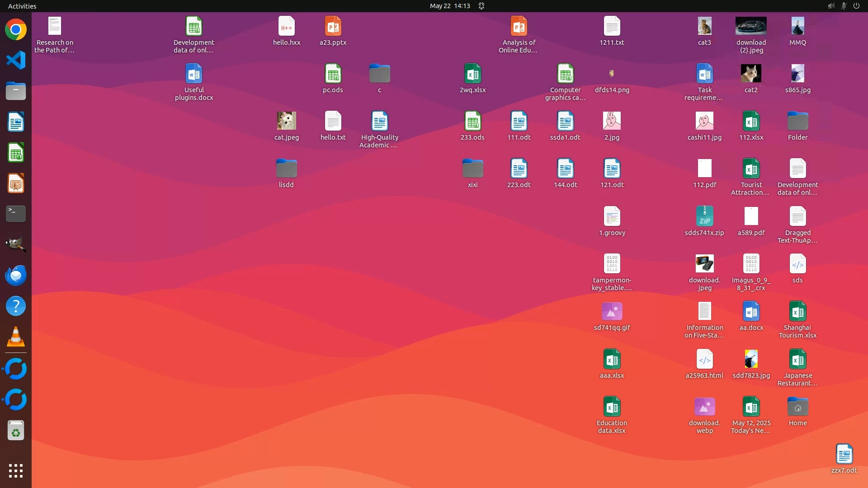Show Applications grid button
868x488 pixels.
[x=16, y=471]
